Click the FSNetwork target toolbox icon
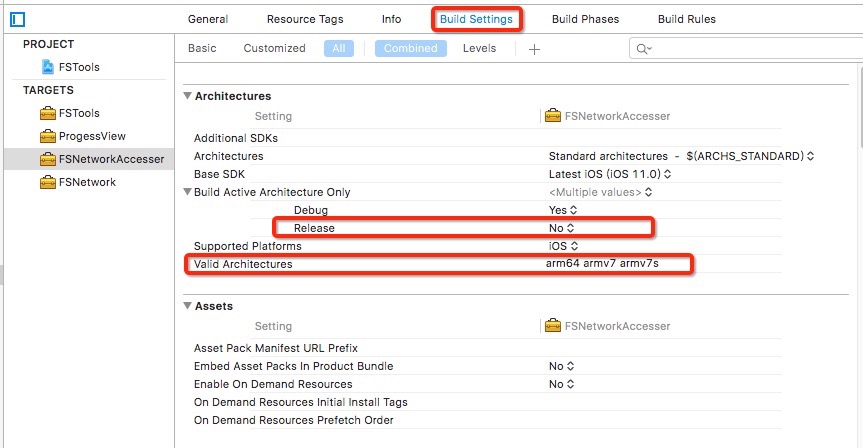This screenshot has height=448, width=863. tap(47, 182)
